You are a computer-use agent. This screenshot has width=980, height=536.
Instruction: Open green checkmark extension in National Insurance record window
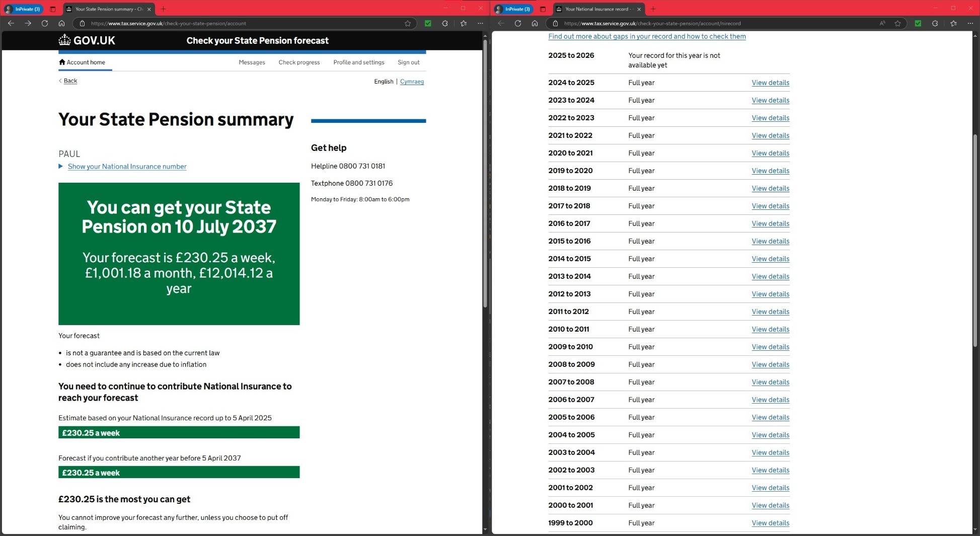(918, 23)
